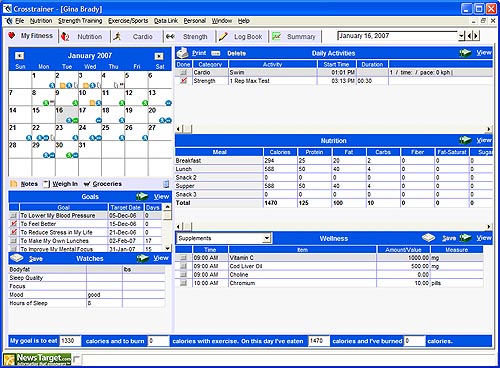Open the Strength Training menu
Image resolution: width=500 pixels, height=368 pixels.
tap(80, 21)
